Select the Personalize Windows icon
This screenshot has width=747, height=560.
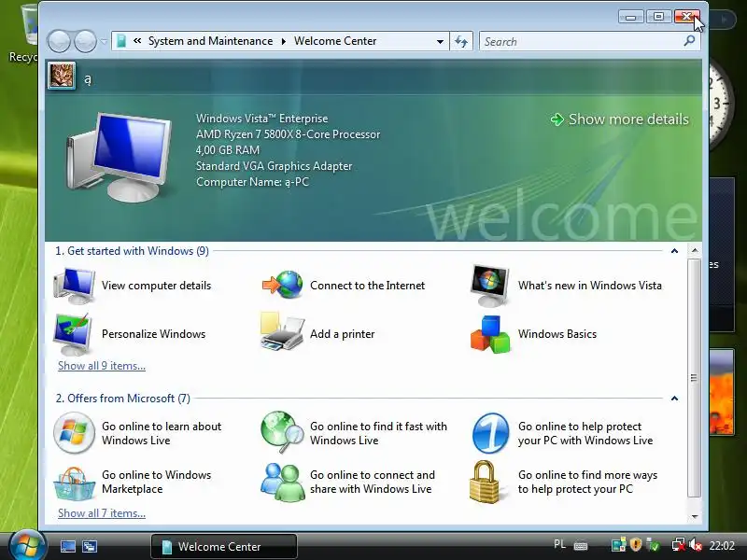[x=73, y=334]
